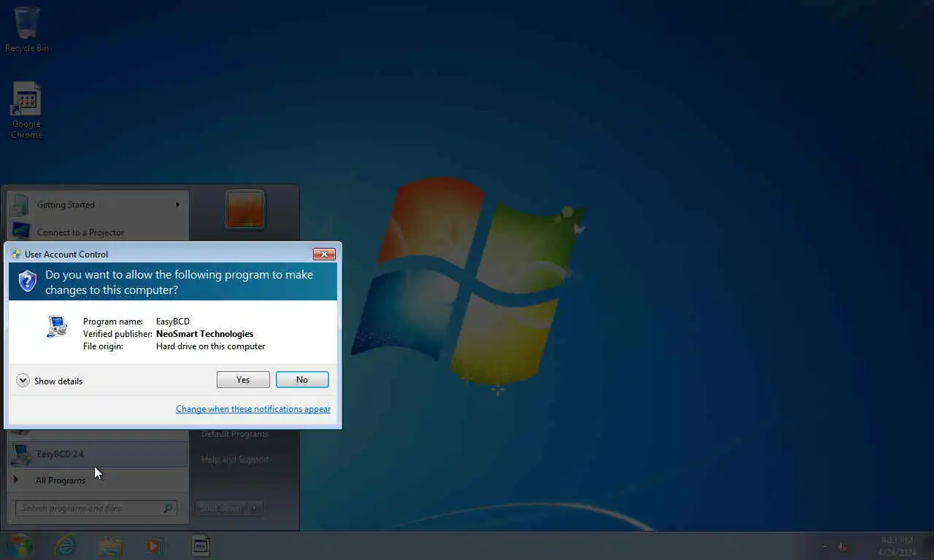The image size is (934, 560).
Task: Click the EasyBCD program icon in UAC dialog
Action: [57, 327]
